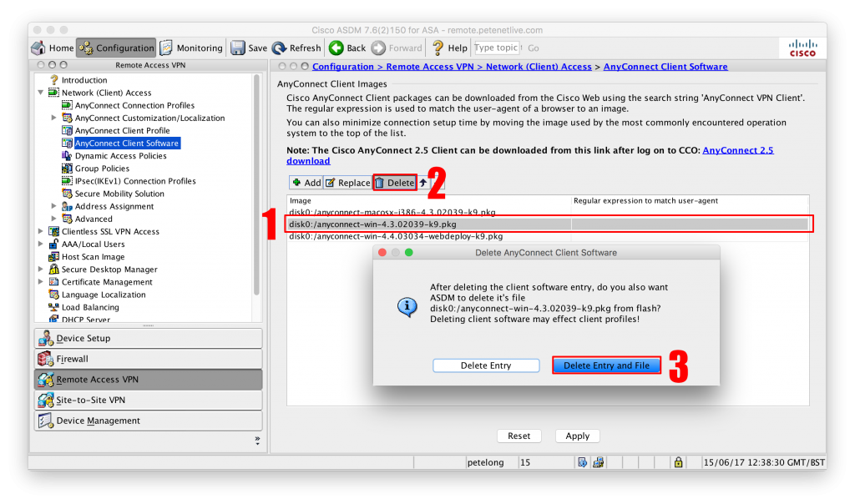Open the Remote Access VPN section

[149, 380]
